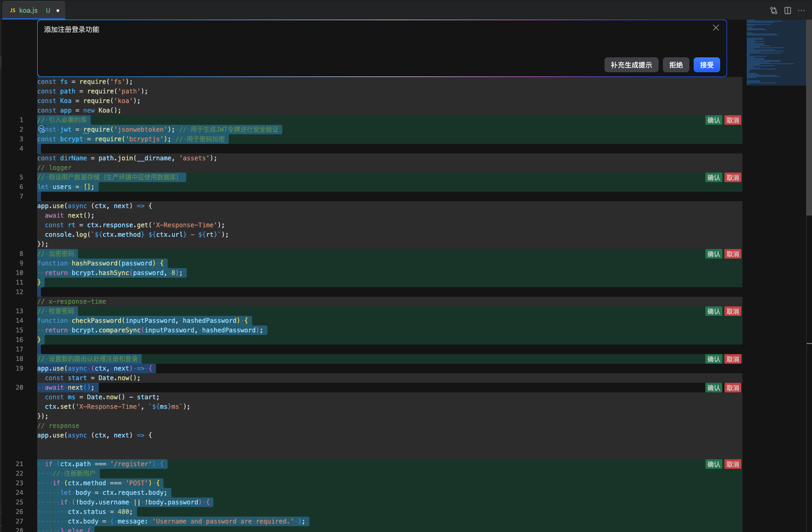Screen dimensions: 812x532
Task: Click the line "const dirName = path.join"
Action: (x=127, y=158)
